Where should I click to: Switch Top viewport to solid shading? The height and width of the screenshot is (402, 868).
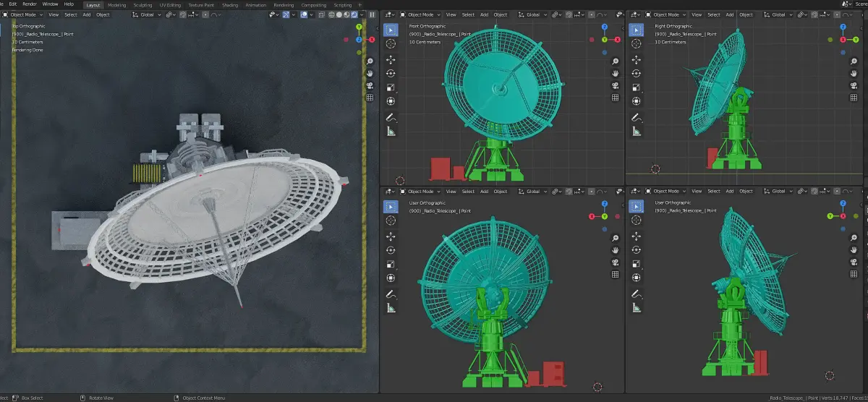click(x=339, y=14)
